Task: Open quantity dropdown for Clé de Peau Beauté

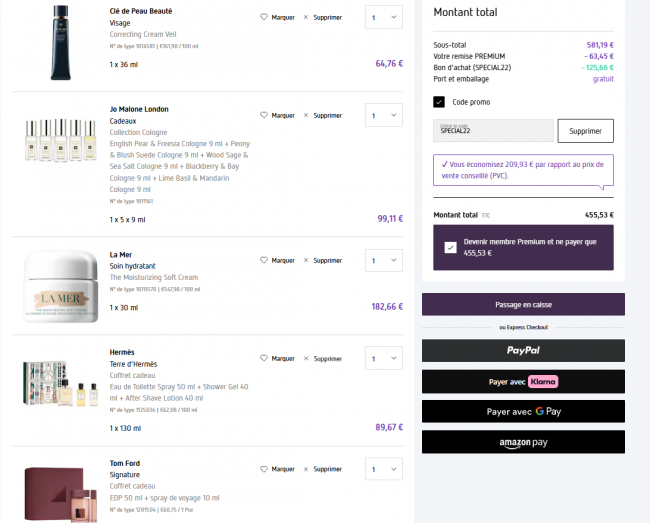Action: tap(383, 17)
